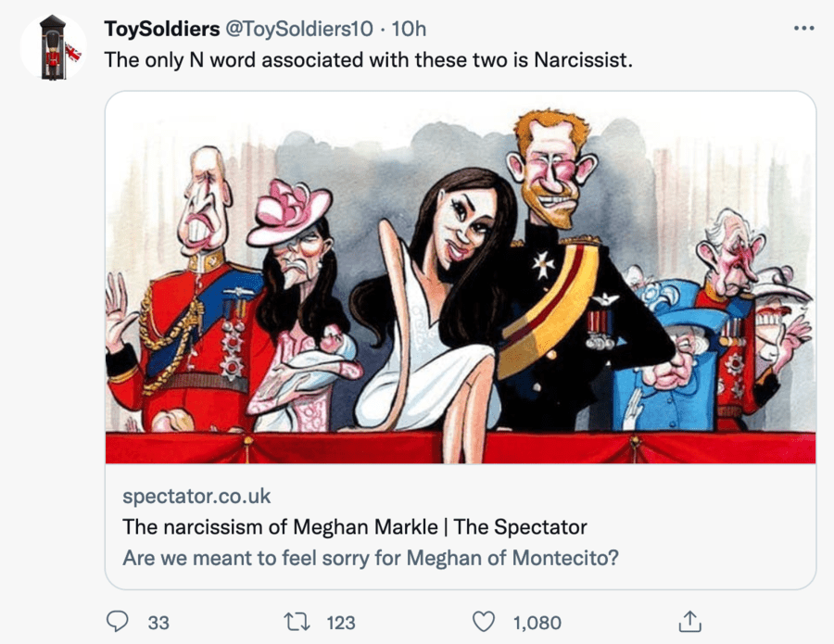Open the three-dot more options menu
Screen dimensions: 834x644
(x=803, y=28)
